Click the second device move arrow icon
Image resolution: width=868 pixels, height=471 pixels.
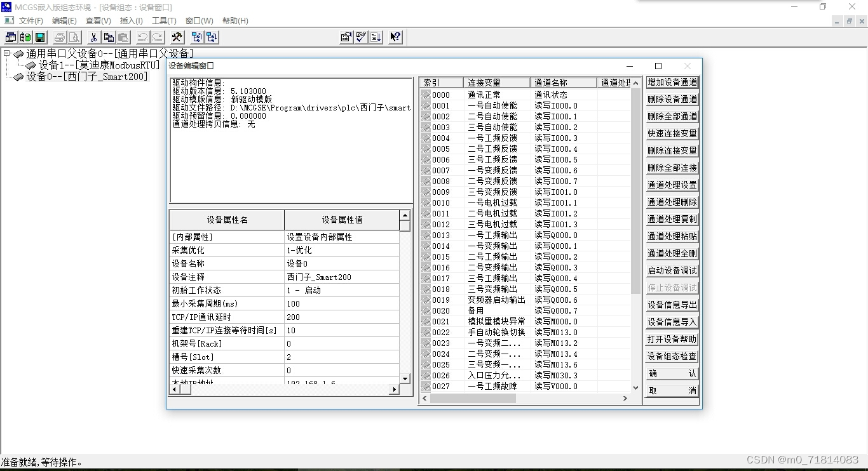[212, 37]
